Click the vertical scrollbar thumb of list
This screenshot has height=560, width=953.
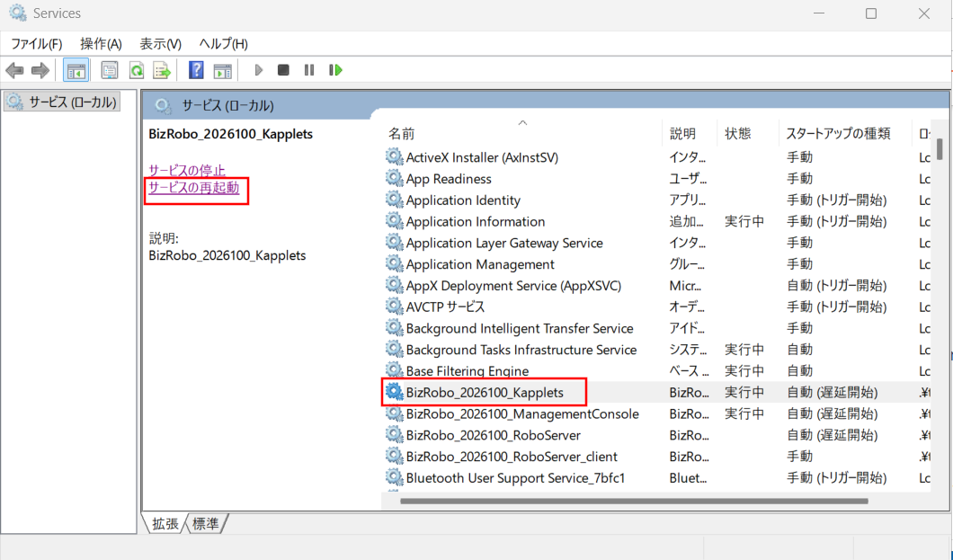[940, 149]
